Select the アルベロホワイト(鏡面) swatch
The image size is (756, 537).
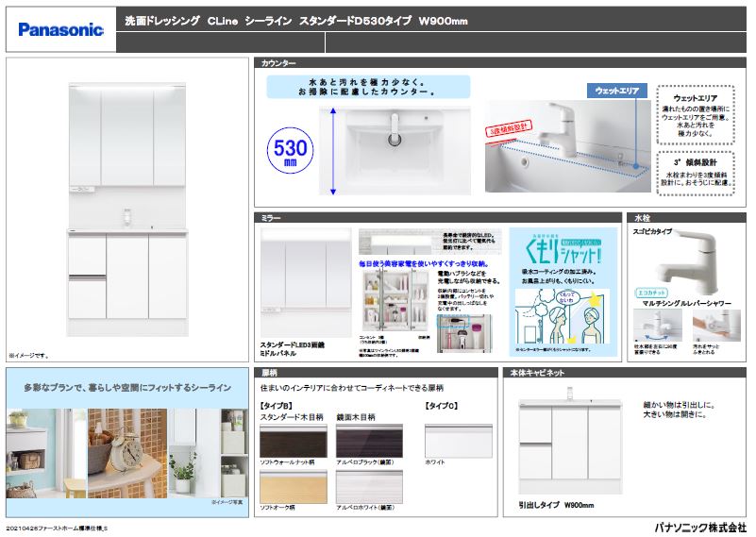[x=369, y=487]
